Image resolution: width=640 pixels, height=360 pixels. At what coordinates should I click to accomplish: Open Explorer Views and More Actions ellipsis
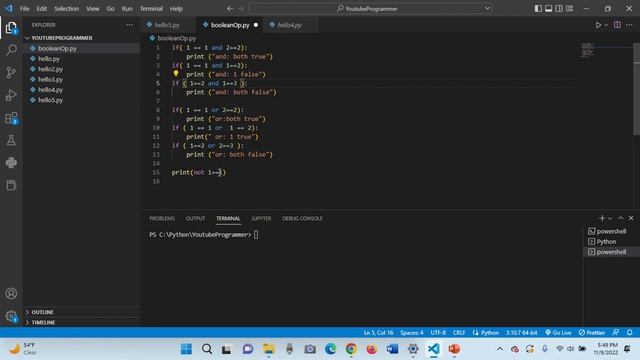129,25
